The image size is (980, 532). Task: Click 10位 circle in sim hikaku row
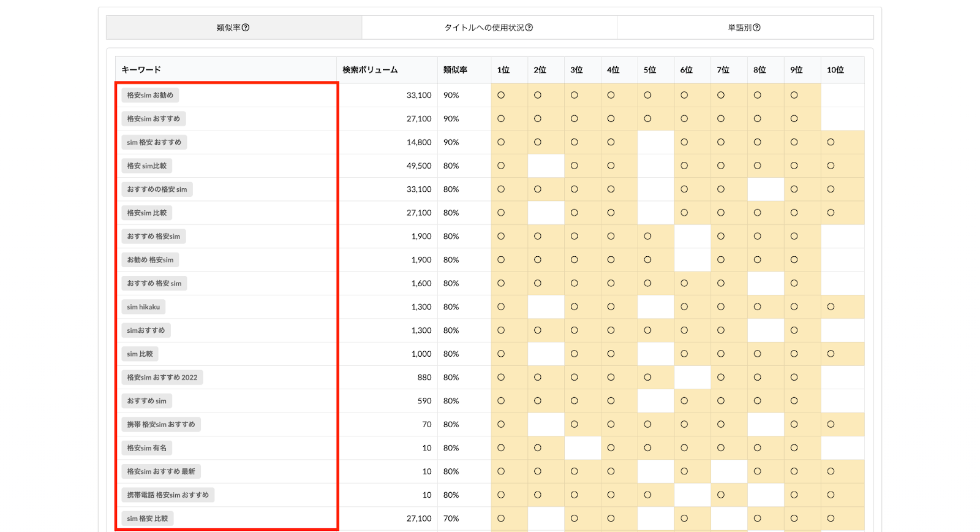(x=831, y=307)
